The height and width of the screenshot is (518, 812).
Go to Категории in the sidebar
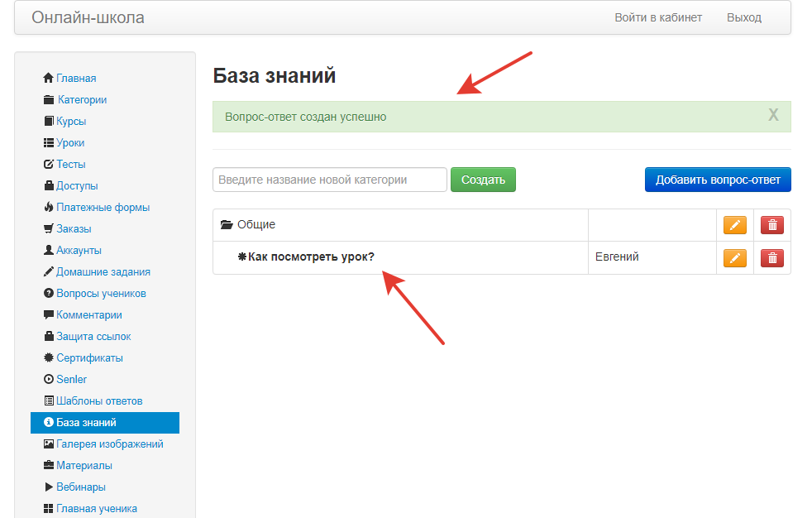[81, 100]
